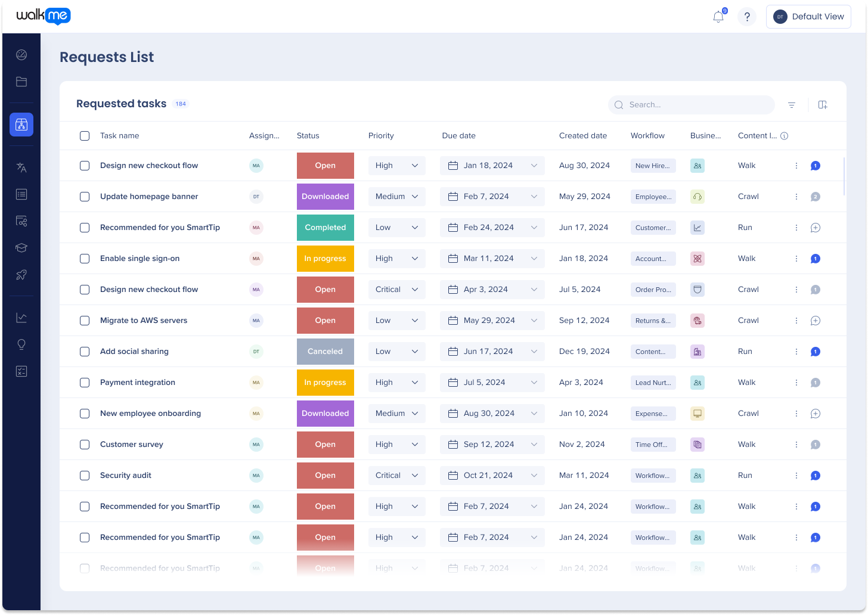Open the filter options above the task list
The image size is (868, 615).
791,105
